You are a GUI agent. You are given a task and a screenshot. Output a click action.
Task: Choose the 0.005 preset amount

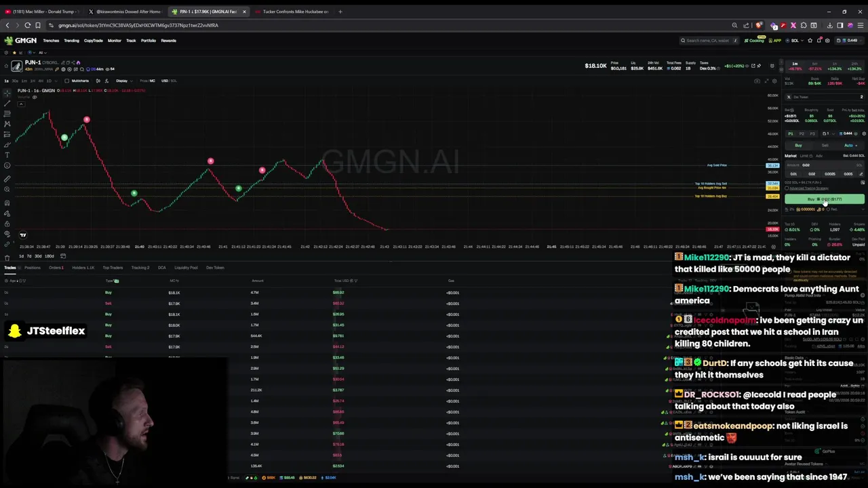coord(848,174)
